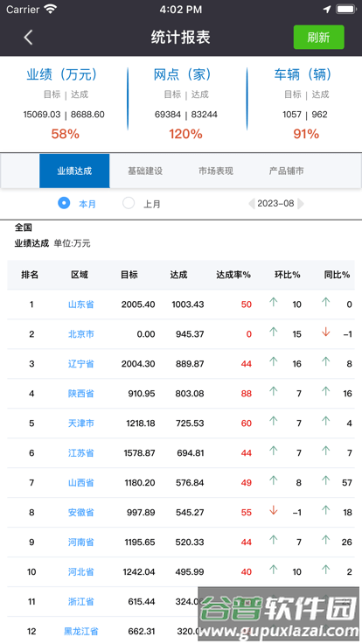Tap the 15069.03 performance target value
Screen dimensions: 362x644
[x=42, y=114]
